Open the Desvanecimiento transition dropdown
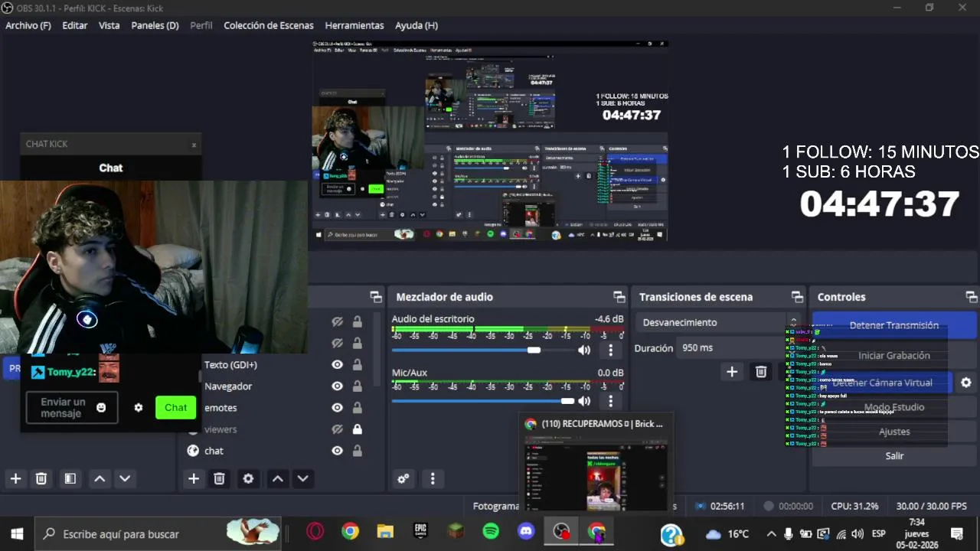 [x=720, y=322]
